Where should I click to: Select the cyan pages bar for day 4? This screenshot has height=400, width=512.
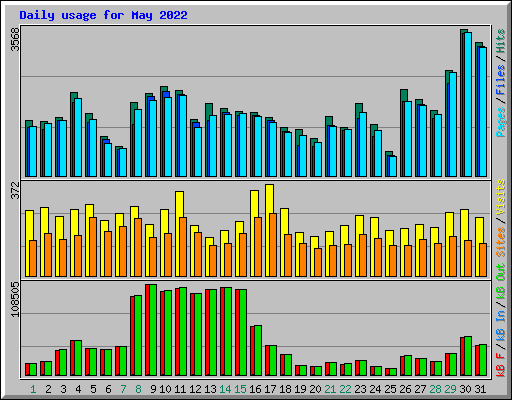pos(78,137)
